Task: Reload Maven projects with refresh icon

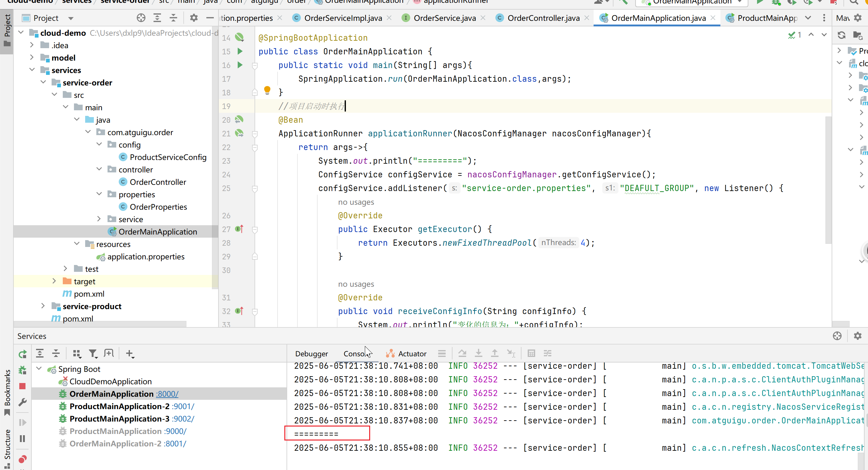Action: pyautogui.click(x=841, y=35)
